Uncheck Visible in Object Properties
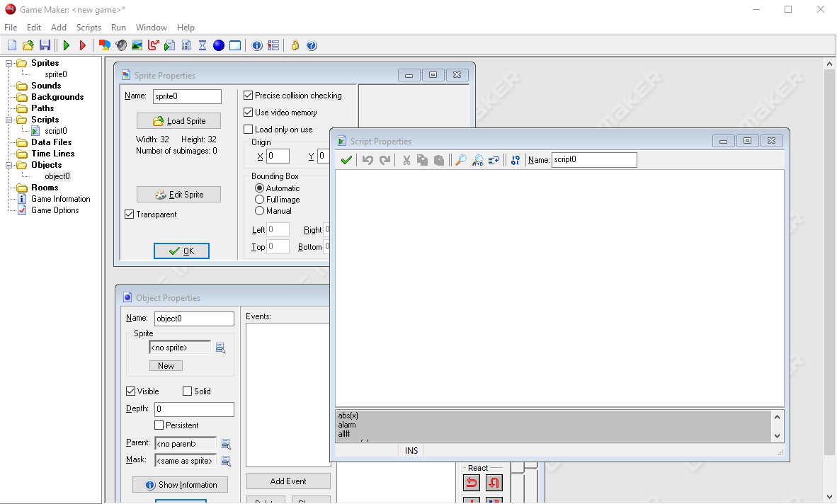 (x=131, y=391)
